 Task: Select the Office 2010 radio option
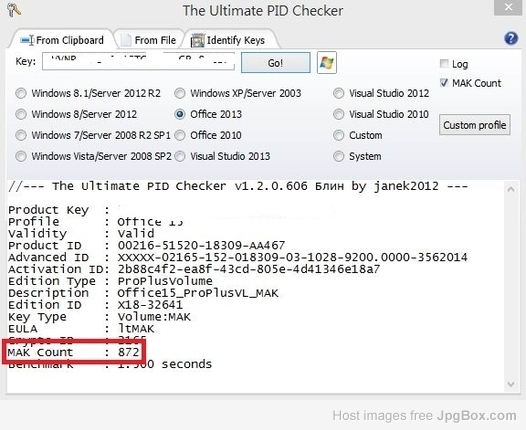(180, 136)
